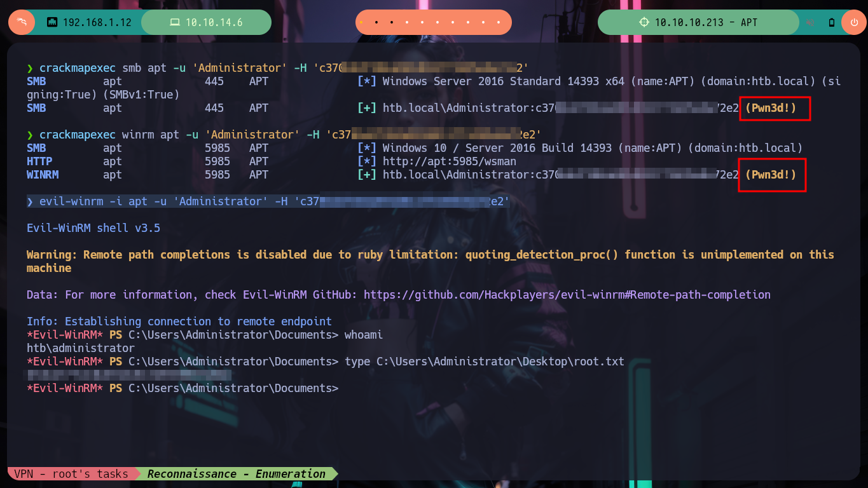This screenshot has width=868, height=488.
Task: Select the 'Reconnaissance - Enumeration' tmux window
Action: pos(237,474)
